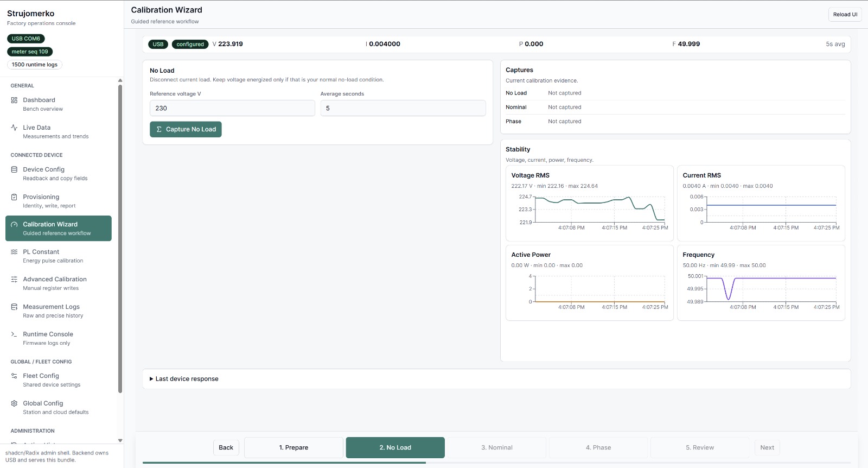The image size is (868, 468).
Task: Click the Active Power chart
Action: tap(590, 283)
